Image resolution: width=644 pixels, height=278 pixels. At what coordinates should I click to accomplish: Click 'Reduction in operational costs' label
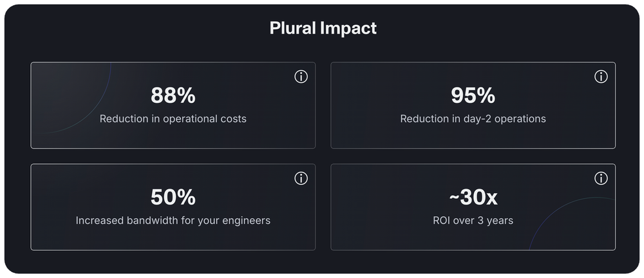(x=173, y=119)
